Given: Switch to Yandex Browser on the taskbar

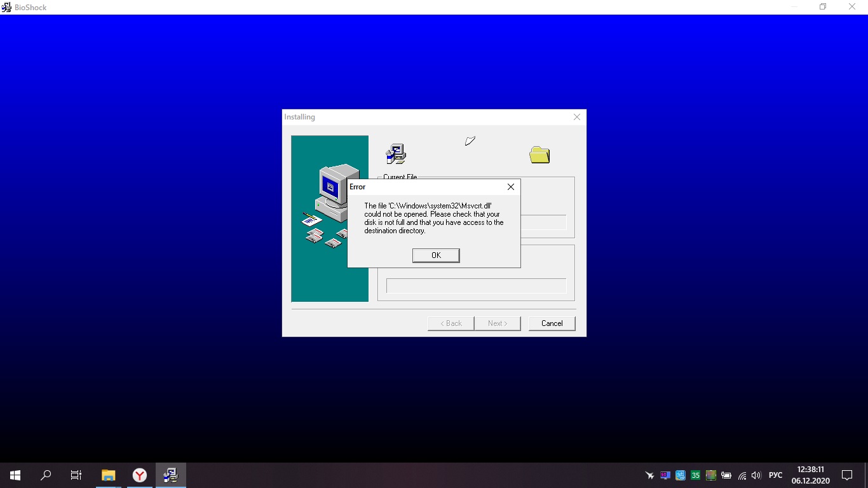Looking at the screenshot, I should tap(140, 475).
